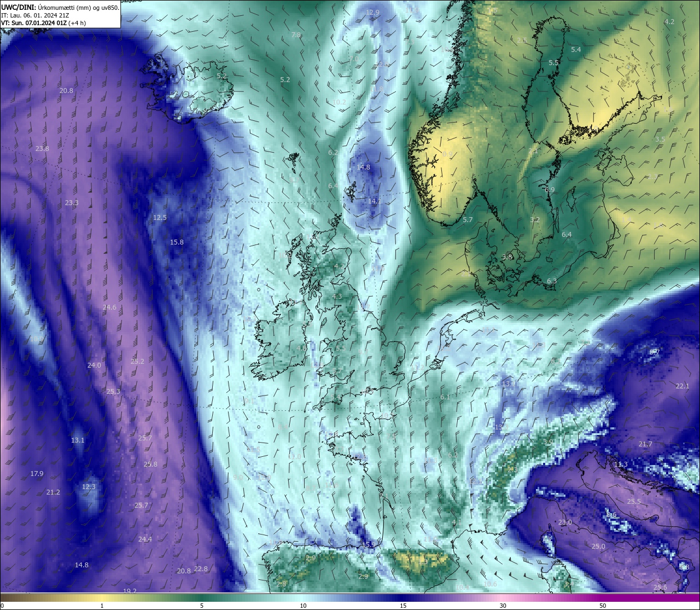Click the map value 12.3
Screen dimensions: 700x610
click(89, 487)
